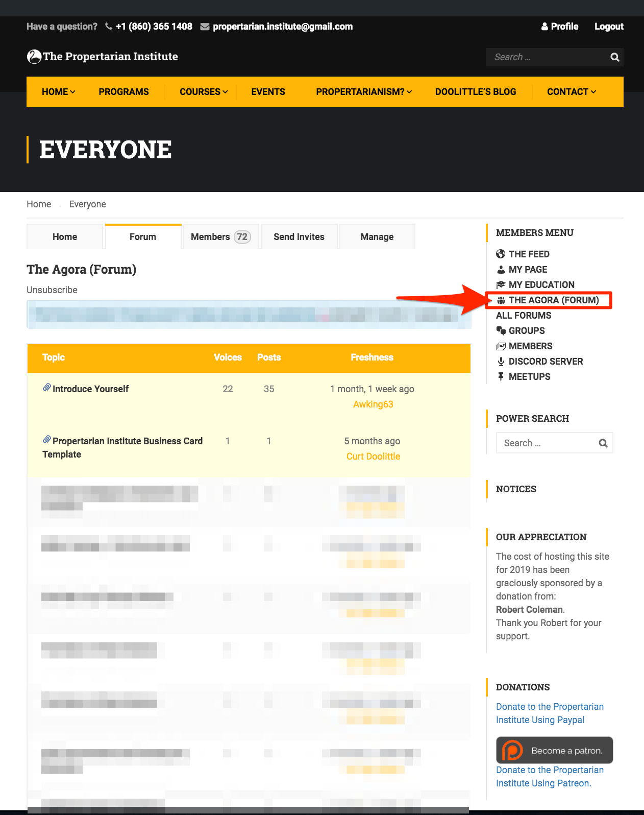This screenshot has width=644, height=815.
Task: Click the microphone Discord Server icon
Action: [x=501, y=361]
